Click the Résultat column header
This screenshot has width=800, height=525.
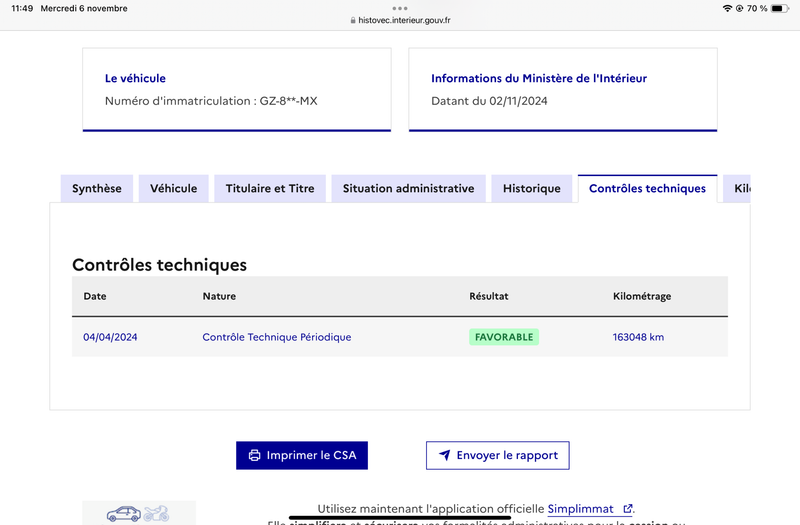click(489, 296)
